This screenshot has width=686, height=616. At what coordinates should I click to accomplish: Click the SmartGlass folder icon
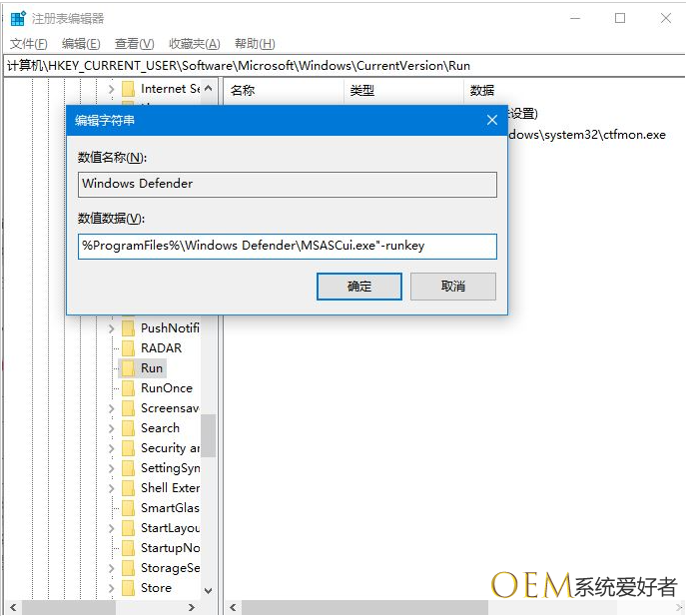pyautogui.click(x=128, y=508)
